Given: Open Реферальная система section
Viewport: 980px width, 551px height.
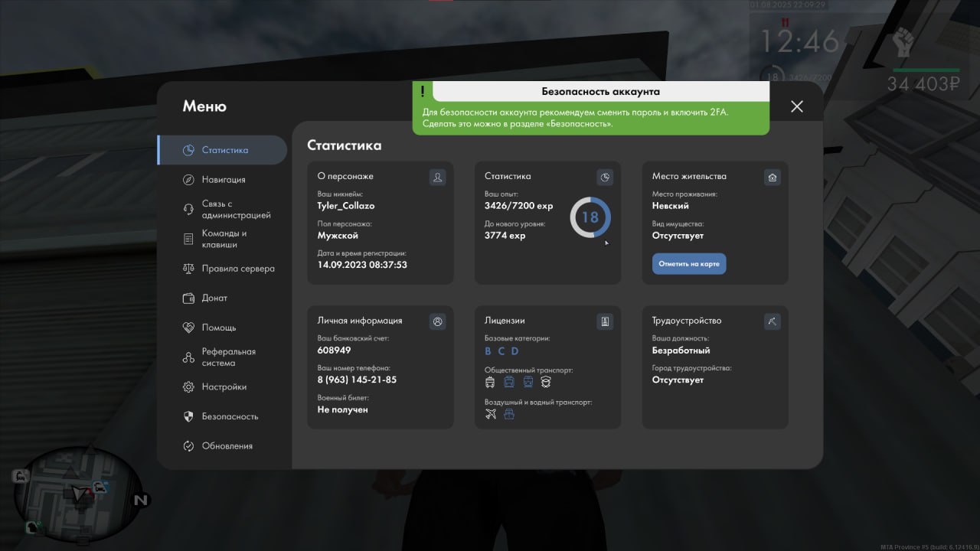Looking at the screenshot, I should (x=222, y=357).
